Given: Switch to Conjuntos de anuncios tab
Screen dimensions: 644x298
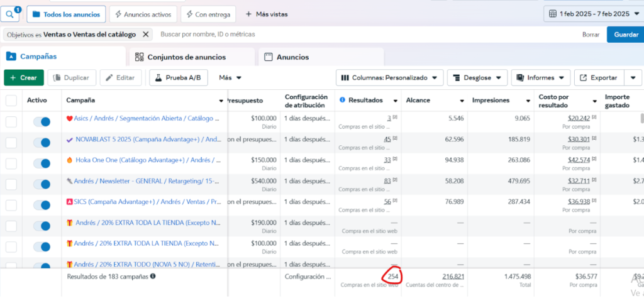Looking at the screenshot, I should coord(186,57).
